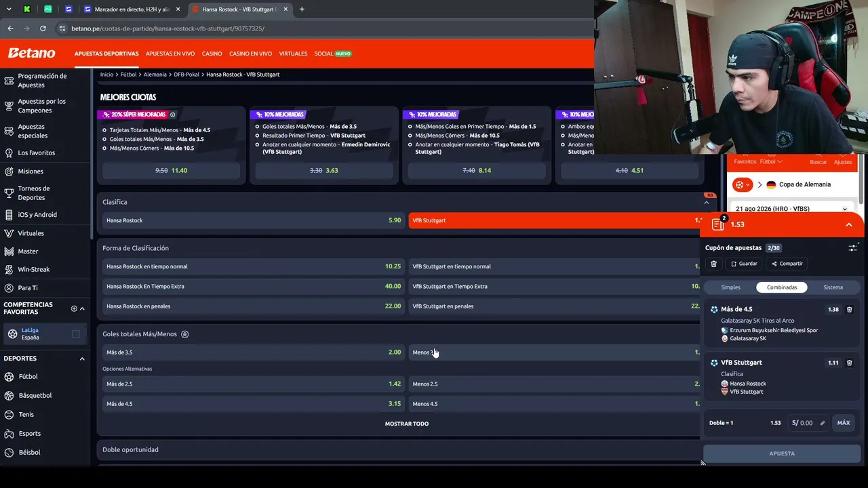Open sport selector dropdown beside Copa de Alemania
Image resolution: width=868 pixels, height=488 pixels.
(743, 184)
